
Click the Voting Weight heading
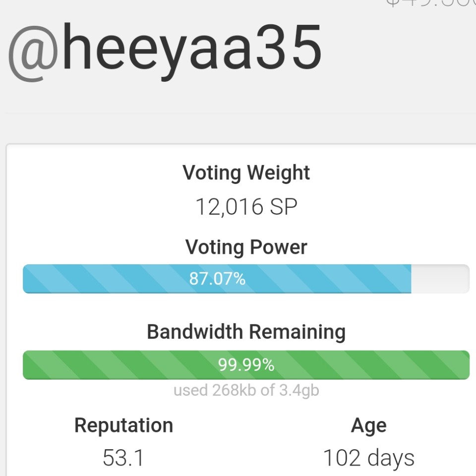(x=246, y=173)
